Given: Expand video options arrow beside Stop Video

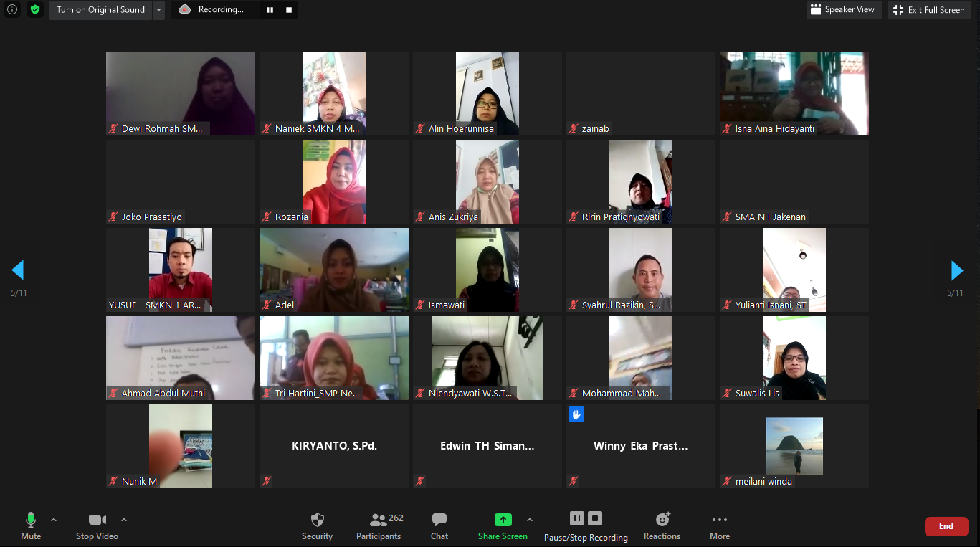Looking at the screenshot, I should (124, 520).
